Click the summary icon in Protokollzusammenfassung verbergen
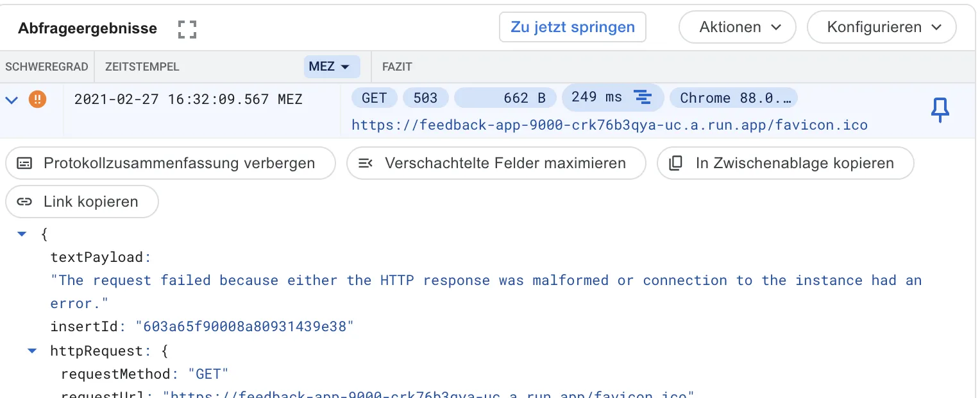Screen dimensions: 980x398 (24, 163)
